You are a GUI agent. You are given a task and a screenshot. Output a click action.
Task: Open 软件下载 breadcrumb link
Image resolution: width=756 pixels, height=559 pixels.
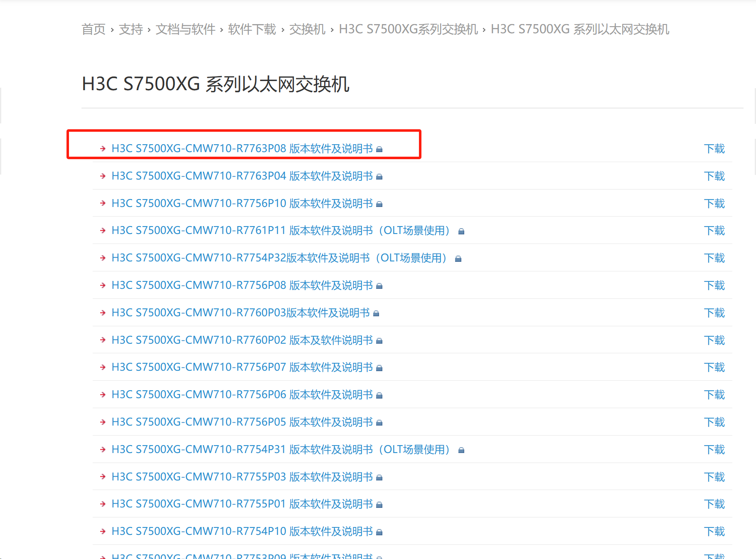coord(252,29)
